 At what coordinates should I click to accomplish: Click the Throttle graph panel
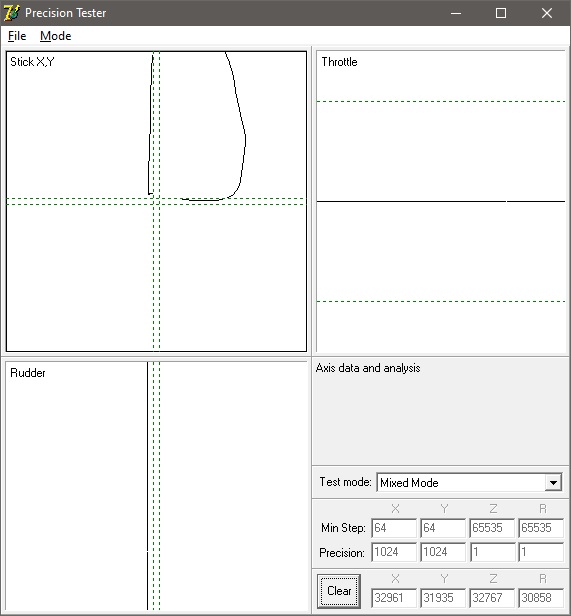tap(441, 201)
